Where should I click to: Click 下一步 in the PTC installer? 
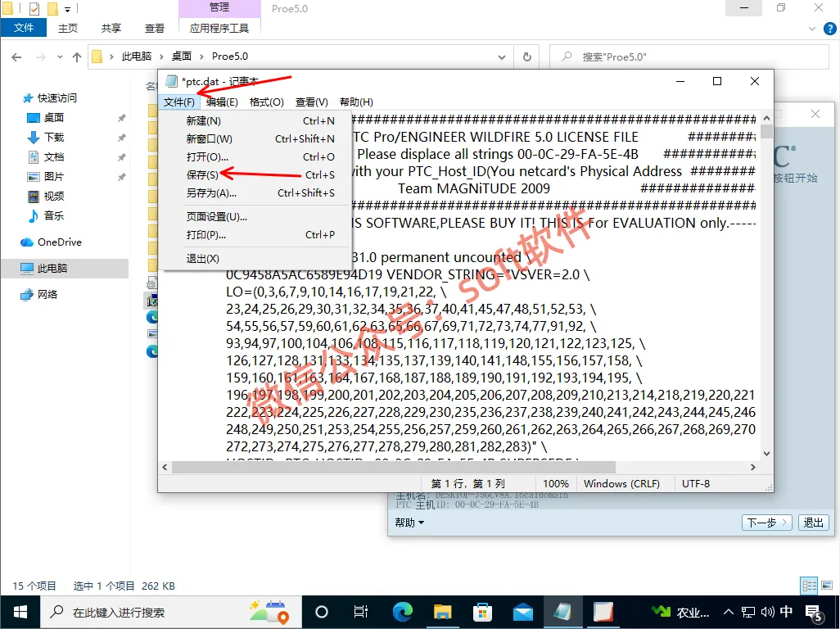(766, 523)
